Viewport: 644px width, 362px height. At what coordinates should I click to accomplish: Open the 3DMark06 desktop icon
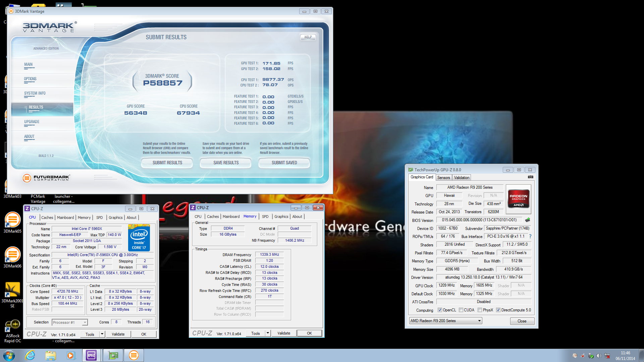tap(12, 257)
